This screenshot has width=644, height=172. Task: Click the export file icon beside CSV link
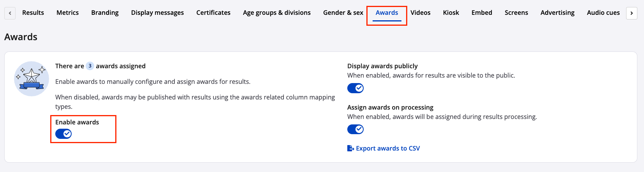point(350,148)
